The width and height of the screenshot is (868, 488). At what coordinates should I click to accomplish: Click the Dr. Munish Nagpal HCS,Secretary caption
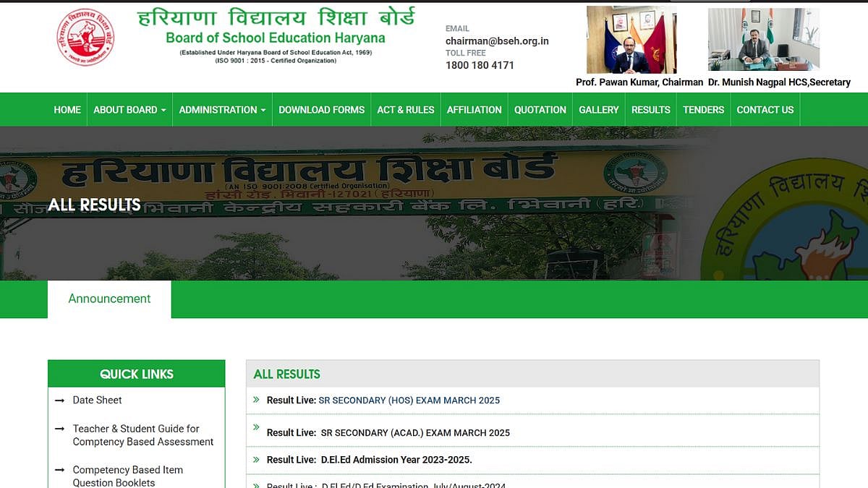point(779,82)
